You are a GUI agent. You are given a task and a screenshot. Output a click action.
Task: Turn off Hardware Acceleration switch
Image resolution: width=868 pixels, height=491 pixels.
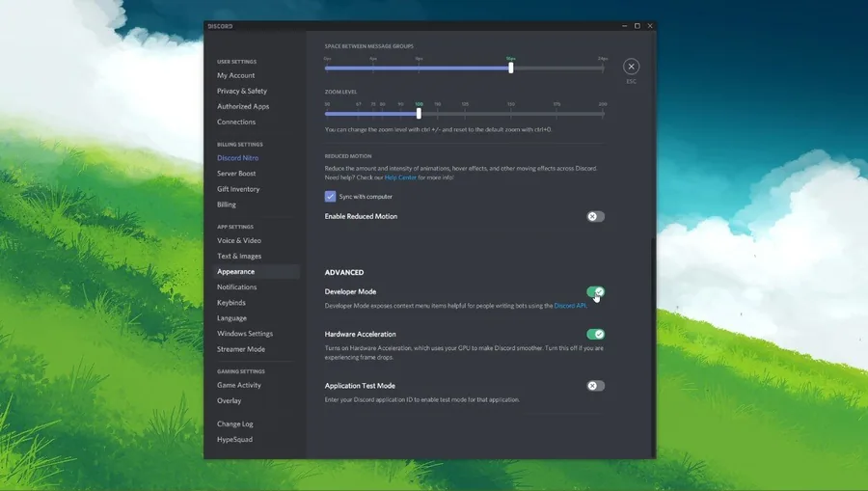pos(596,335)
